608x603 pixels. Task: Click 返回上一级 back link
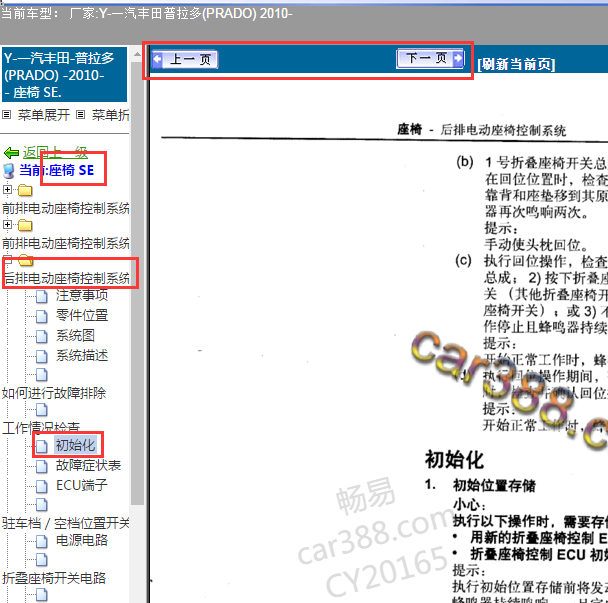[55, 152]
